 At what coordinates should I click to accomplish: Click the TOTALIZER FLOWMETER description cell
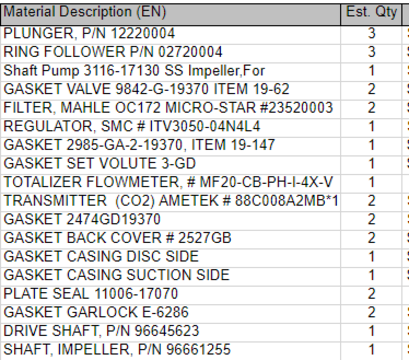tap(171, 183)
